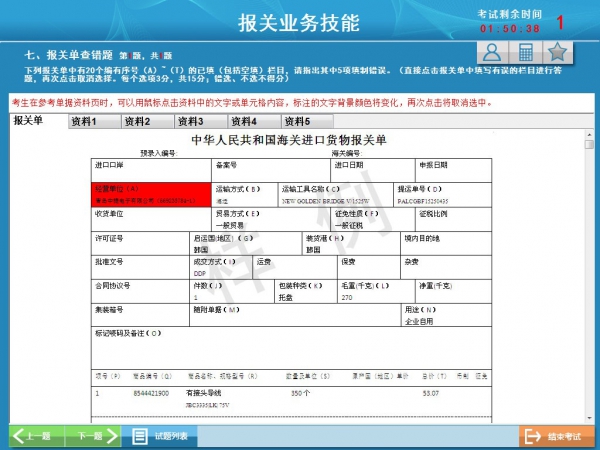Screen dimensions: 600x450
Task: Go to previous question (上一题)
Action: pyautogui.click(x=34, y=436)
